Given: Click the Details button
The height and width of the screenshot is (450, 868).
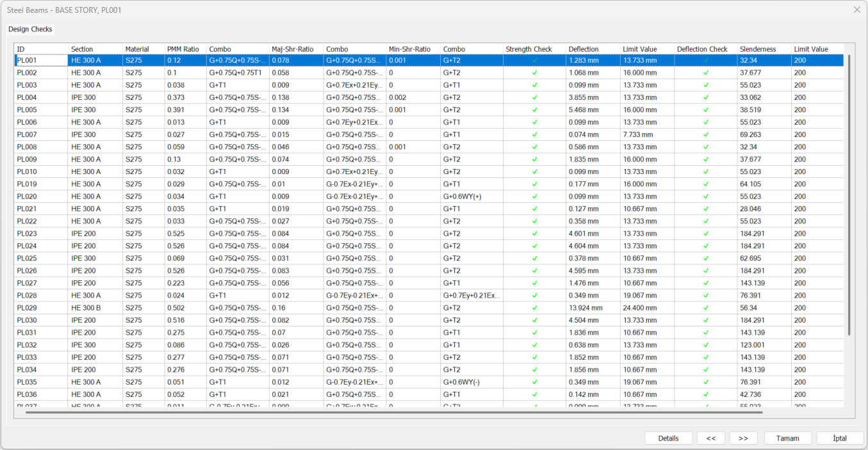Looking at the screenshot, I should (668, 438).
